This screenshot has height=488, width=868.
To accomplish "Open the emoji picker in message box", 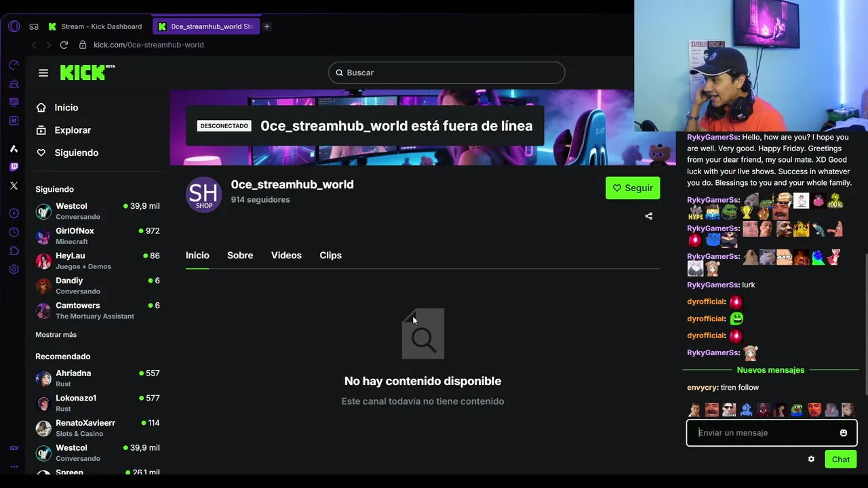I will [x=844, y=433].
